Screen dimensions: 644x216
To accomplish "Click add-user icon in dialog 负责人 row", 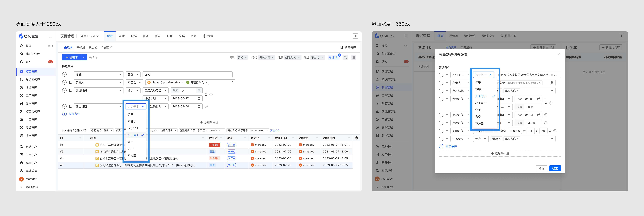I will (x=552, y=83).
